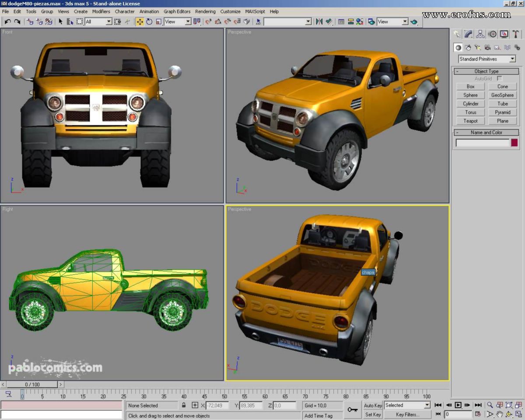This screenshot has height=420, width=525.
Task: Open the Hierarchy command panel tab
Action: (x=480, y=34)
